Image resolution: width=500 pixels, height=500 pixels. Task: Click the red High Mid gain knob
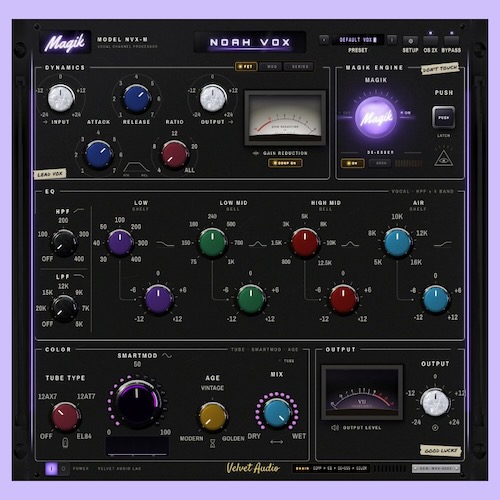[343, 299]
